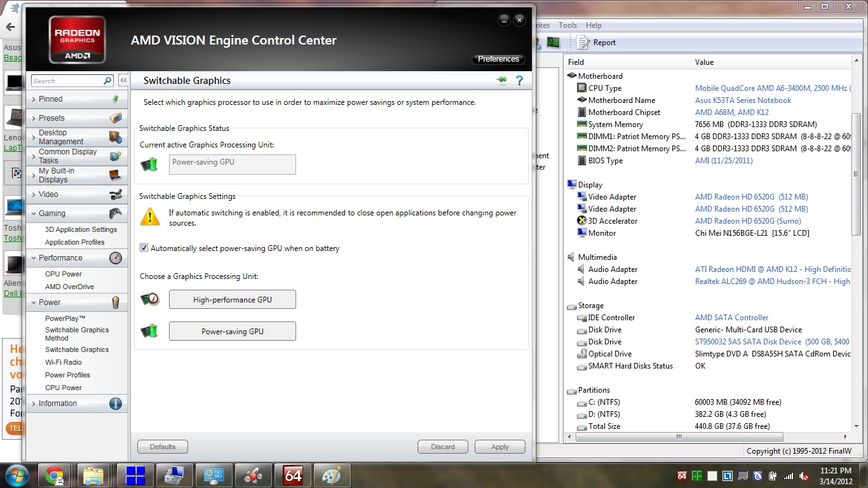Click the Presets category icon

pos(116,118)
